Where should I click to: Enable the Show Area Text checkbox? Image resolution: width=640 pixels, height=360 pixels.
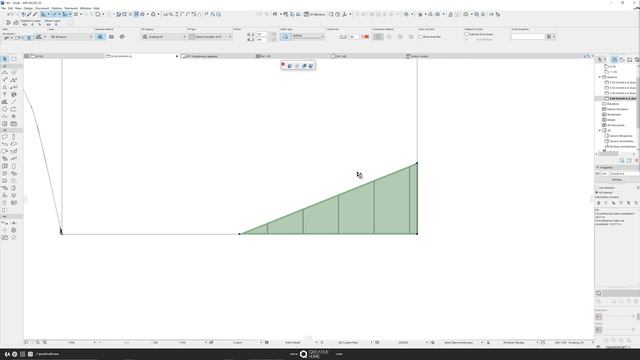coord(421,37)
